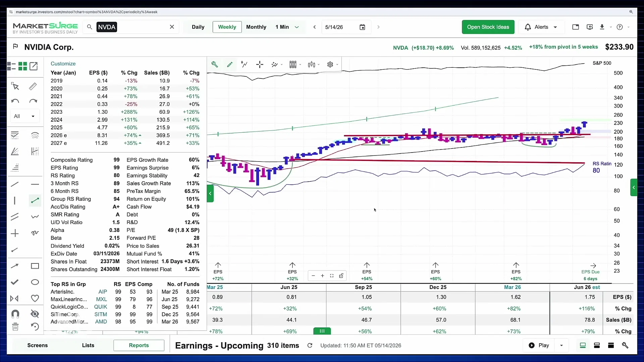The image size is (644, 362).
Task: Open the AIP ticker link
Action: [x=103, y=292]
